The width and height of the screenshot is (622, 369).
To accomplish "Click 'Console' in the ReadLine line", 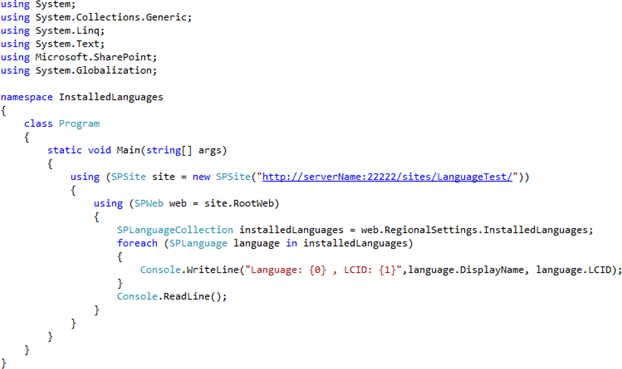I will (x=137, y=296).
